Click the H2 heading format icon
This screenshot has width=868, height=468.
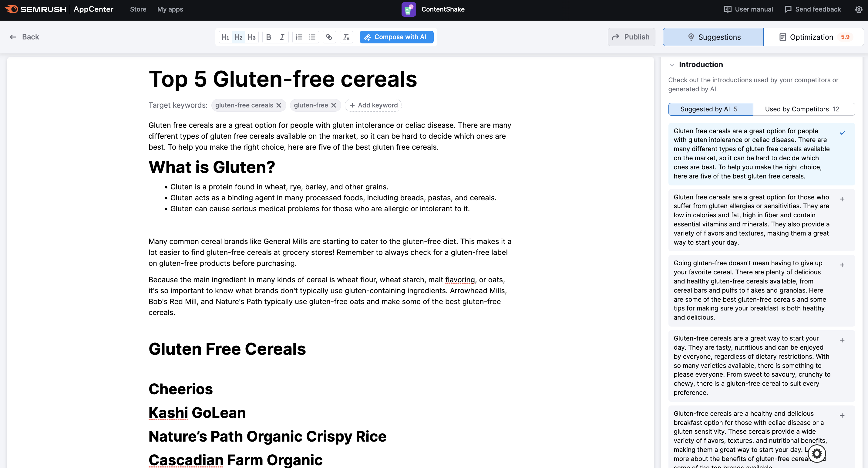[238, 36]
